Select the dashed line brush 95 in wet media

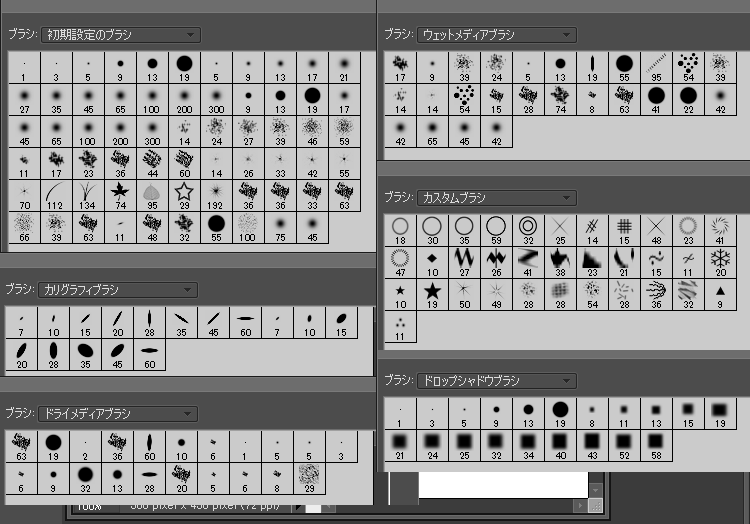click(x=656, y=68)
